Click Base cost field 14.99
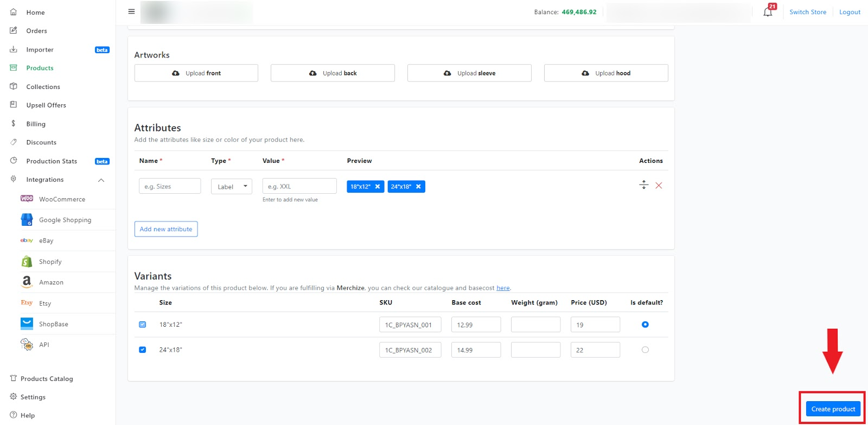Viewport: 868px width, 425px height. pyautogui.click(x=476, y=350)
